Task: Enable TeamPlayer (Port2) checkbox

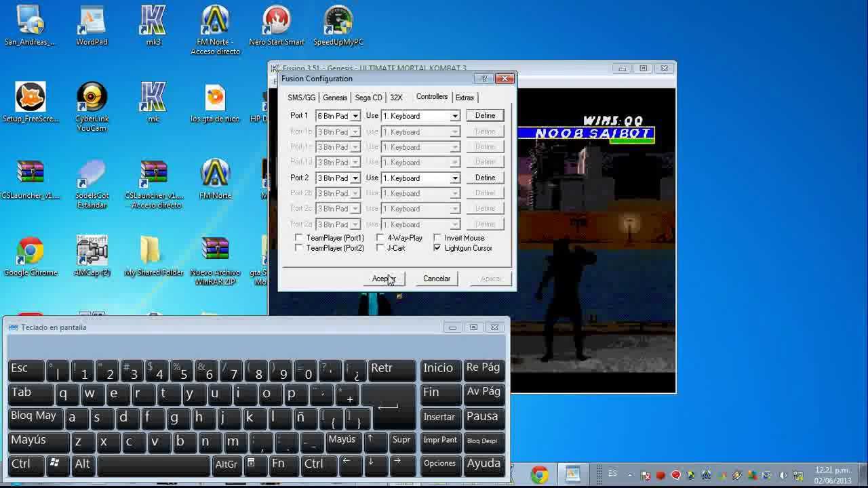Action: coord(299,248)
